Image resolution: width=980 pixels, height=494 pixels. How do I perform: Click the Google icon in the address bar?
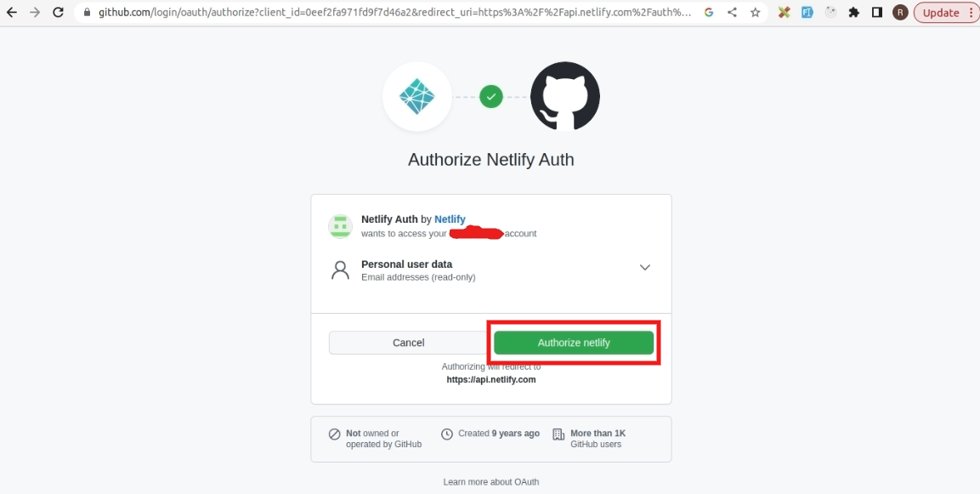click(708, 13)
